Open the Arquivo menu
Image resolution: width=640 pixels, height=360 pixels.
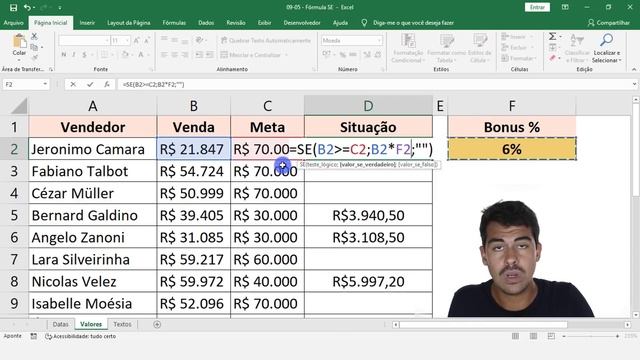(x=13, y=23)
